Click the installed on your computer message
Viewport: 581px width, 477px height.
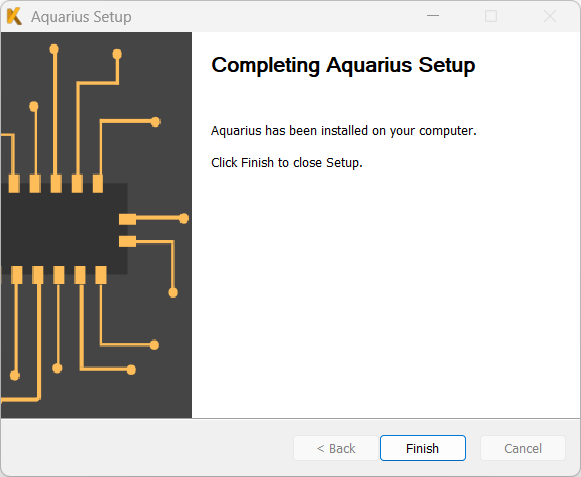pyautogui.click(x=343, y=131)
